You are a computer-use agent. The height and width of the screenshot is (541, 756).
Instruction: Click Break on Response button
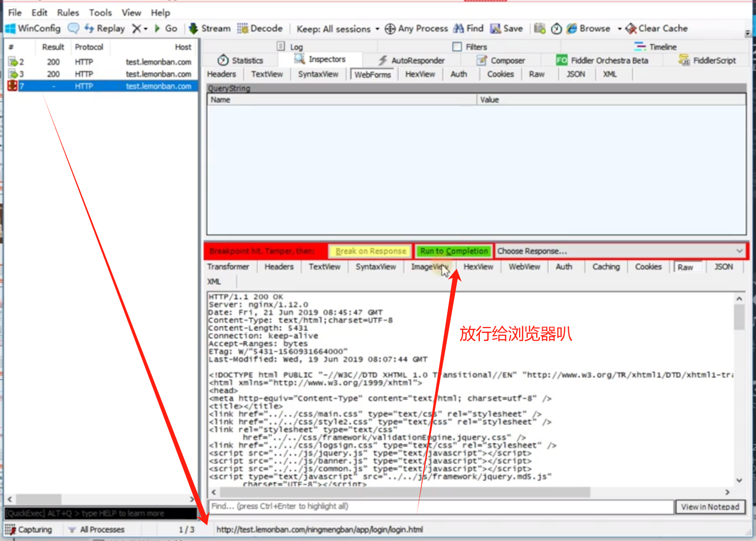pyautogui.click(x=371, y=251)
